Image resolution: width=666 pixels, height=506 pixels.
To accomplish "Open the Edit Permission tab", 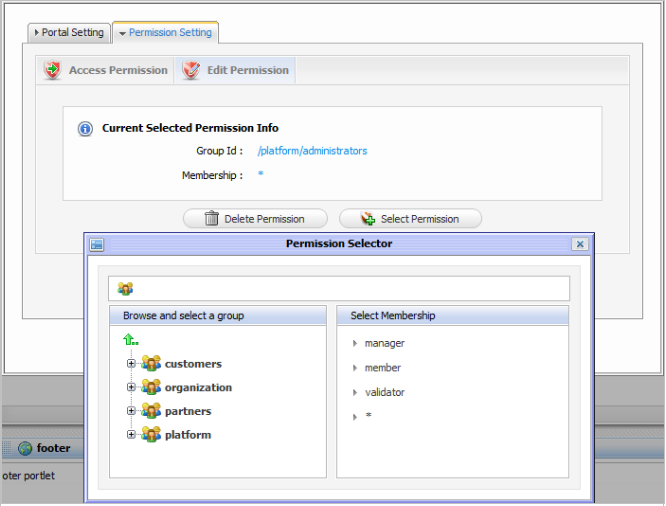I will tap(236, 71).
